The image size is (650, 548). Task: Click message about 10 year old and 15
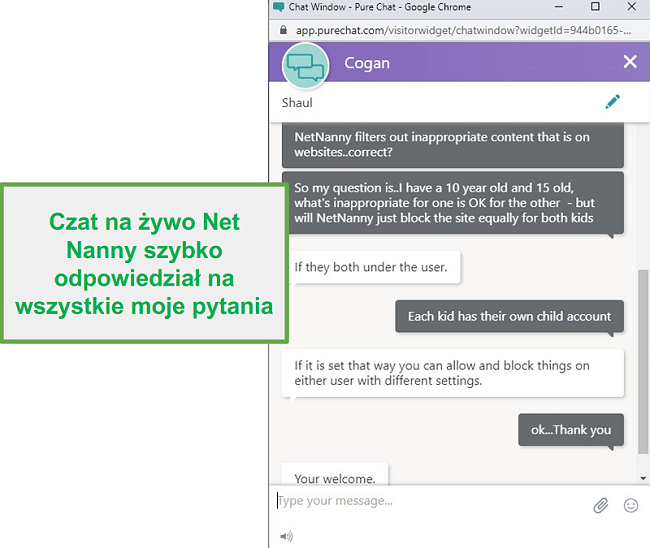tap(453, 203)
